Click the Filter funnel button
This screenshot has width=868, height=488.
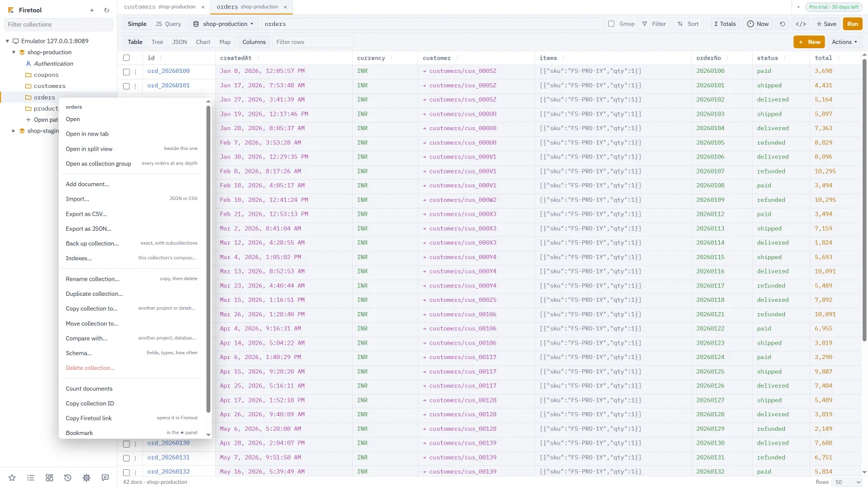654,24
